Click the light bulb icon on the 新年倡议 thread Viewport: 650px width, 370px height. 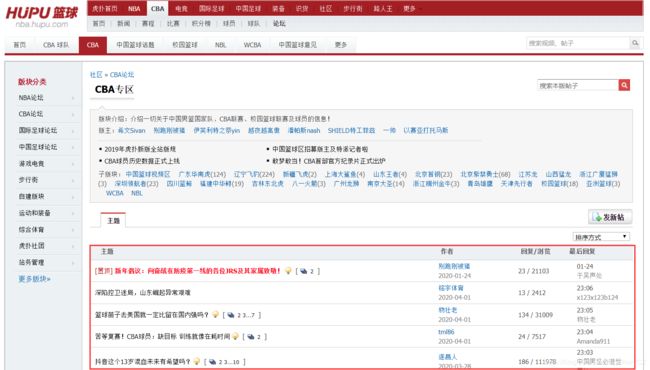click(x=288, y=271)
